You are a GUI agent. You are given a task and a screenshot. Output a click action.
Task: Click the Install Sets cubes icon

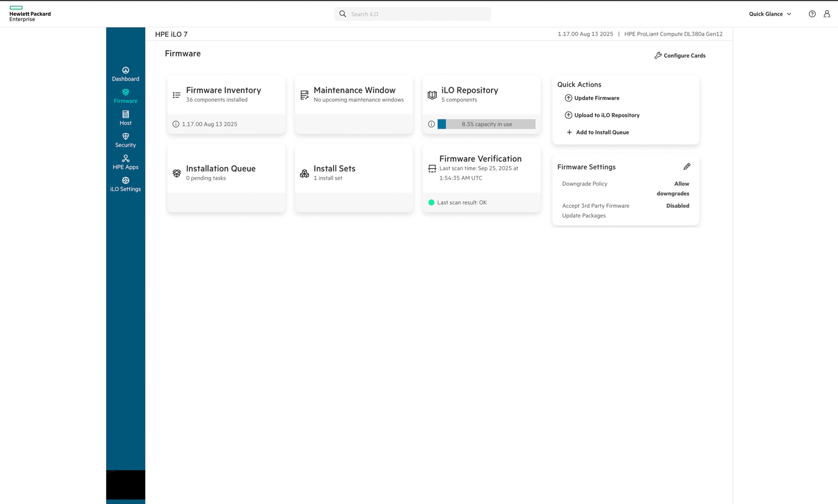tap(304, 173)
